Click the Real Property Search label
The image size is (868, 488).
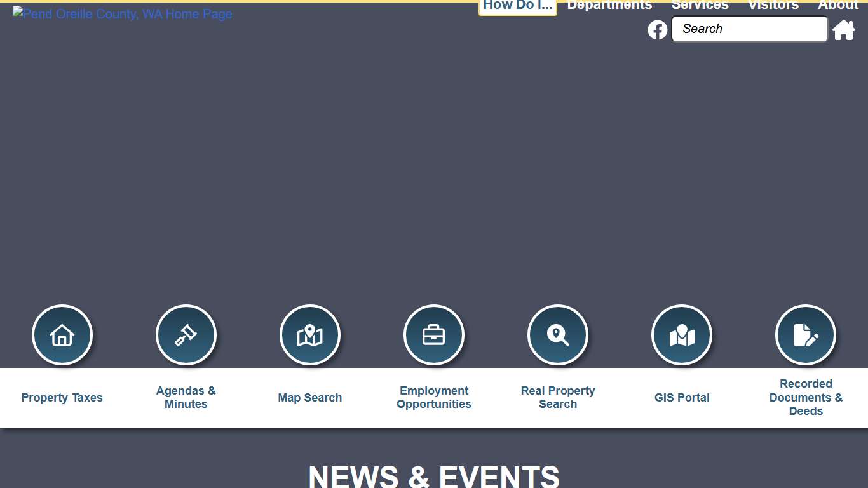[x=557, y=398]
